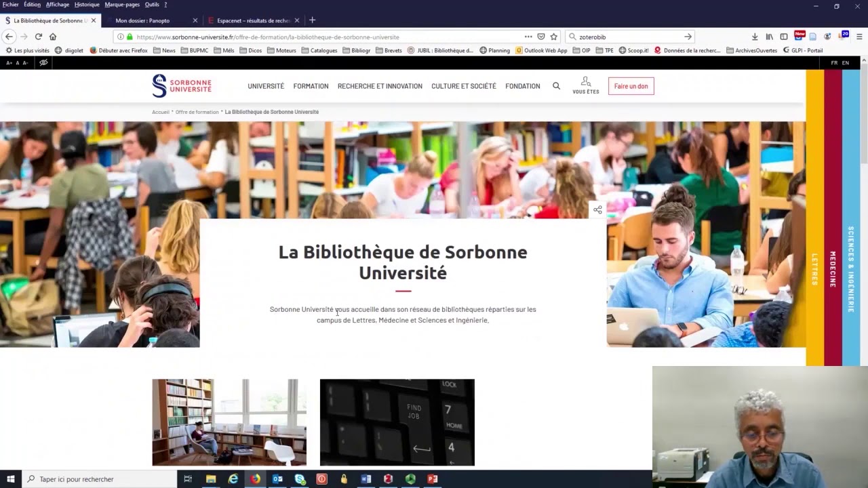Viewport: 868px width, 488px height.
Task: Bookmark this page with the star icon
Action: pyautogui.click(x=553, y=37)
